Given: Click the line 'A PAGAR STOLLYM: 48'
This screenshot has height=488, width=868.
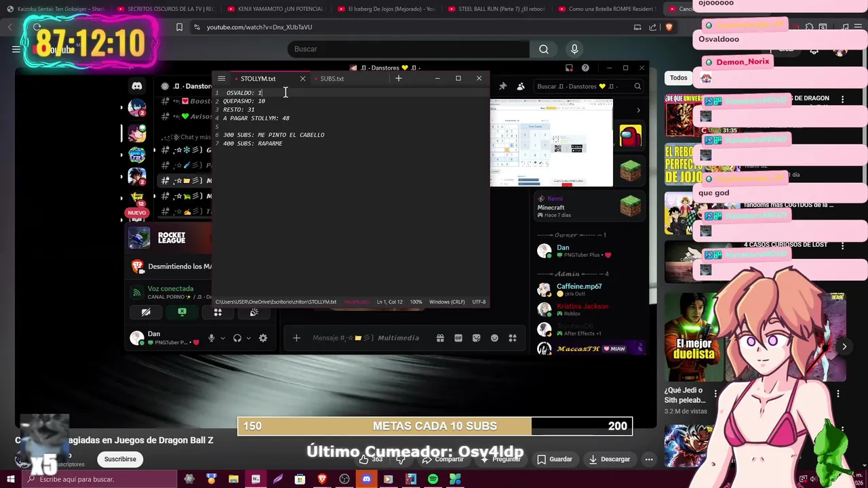Looking at the screenshot, I should (x=256, y=118).
